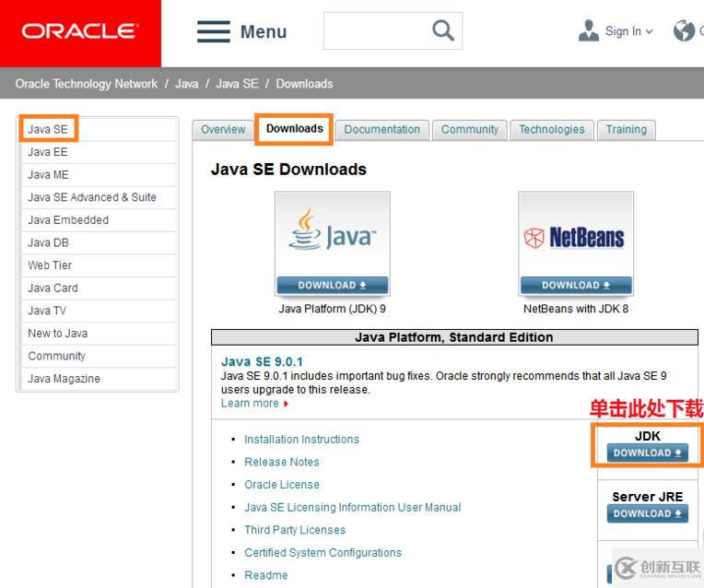Click the globe country icon
This screenshot has height=588, width=704.
(x=684, y=30)
